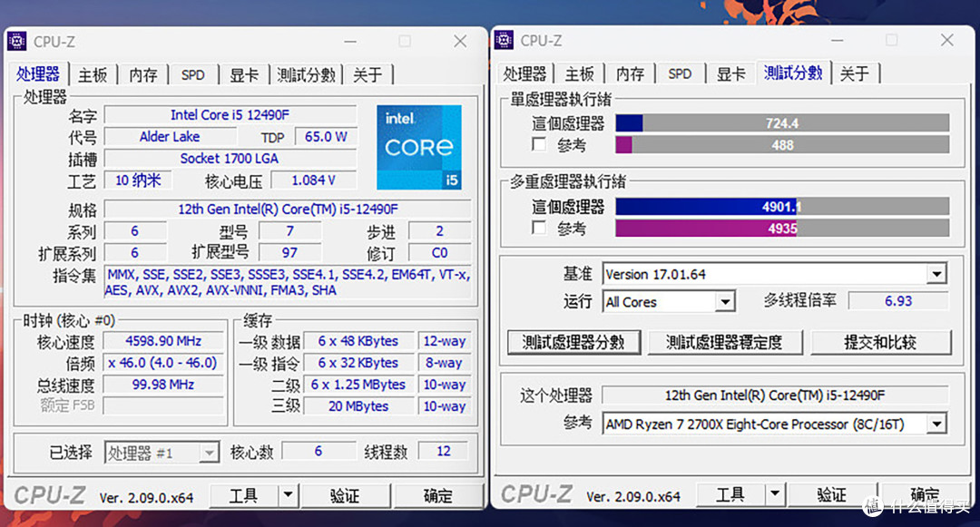This screenshot has width=980, height=527.
Task: Click the 三级 cache value 20 MBytes
Action: 358,406
